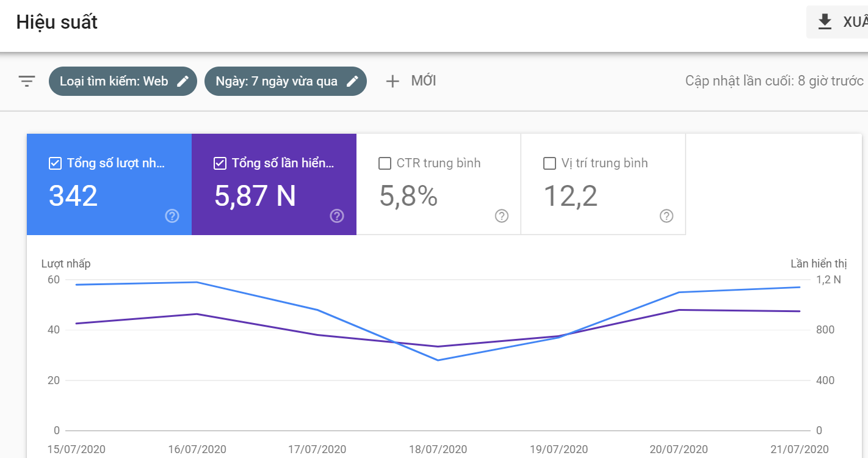Image resolution: width=868 pixels, height=458 pixels.
Task: Click the 40 left axis value
Action: point(54,330)
